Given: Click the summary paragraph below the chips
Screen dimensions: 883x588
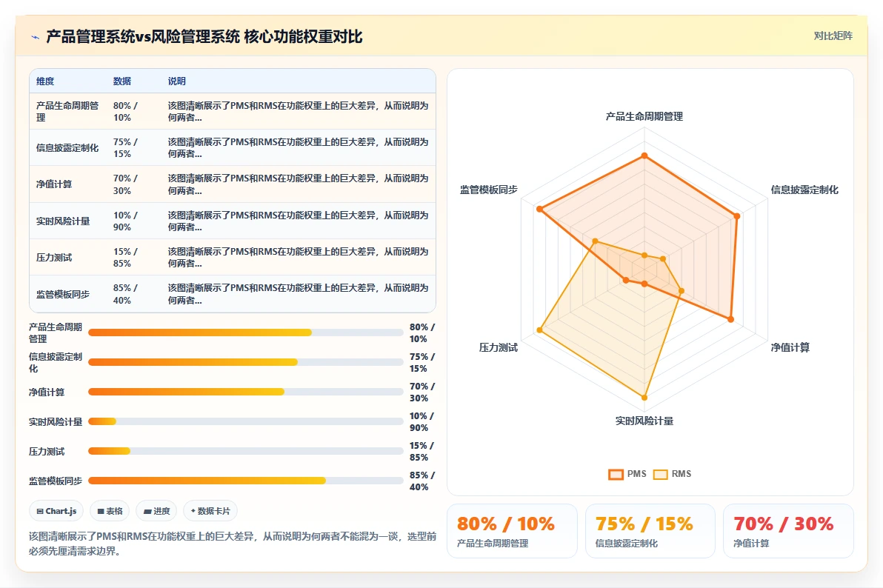Looking at the screenshot, I should (x=233, y=544).
